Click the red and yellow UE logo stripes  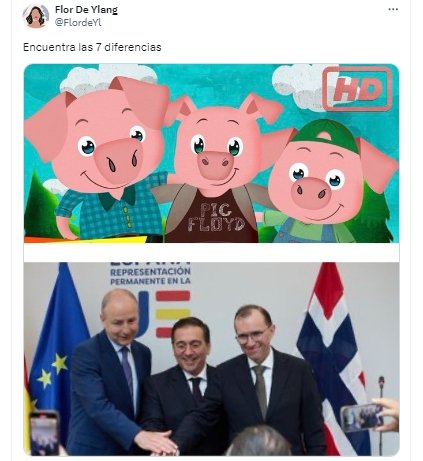173,314
